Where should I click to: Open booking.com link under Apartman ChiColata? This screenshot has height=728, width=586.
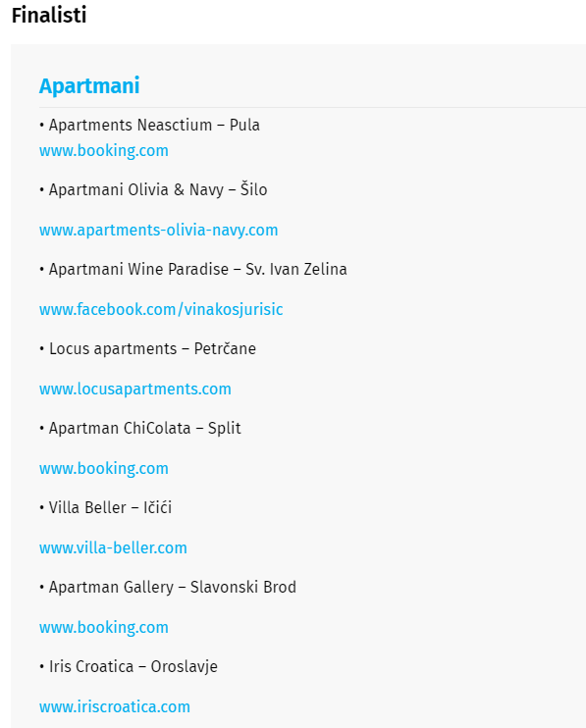103,468
